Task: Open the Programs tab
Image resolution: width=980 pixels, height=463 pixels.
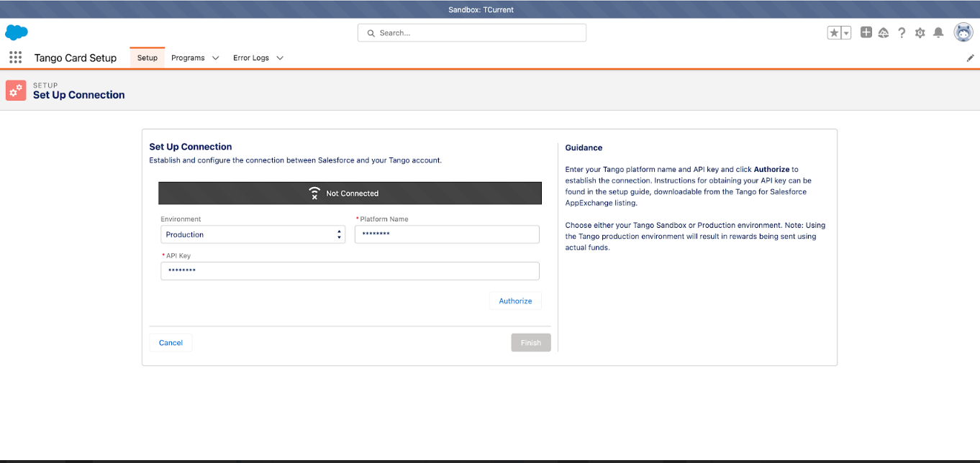Action: [x=188, y=58]
